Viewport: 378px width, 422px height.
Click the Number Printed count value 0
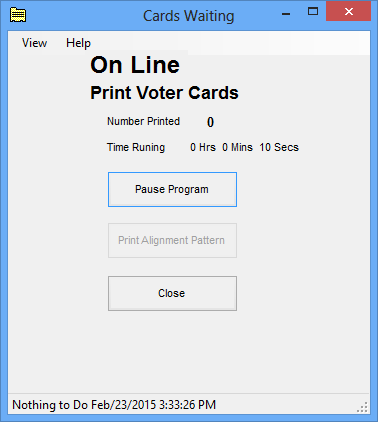210,122
